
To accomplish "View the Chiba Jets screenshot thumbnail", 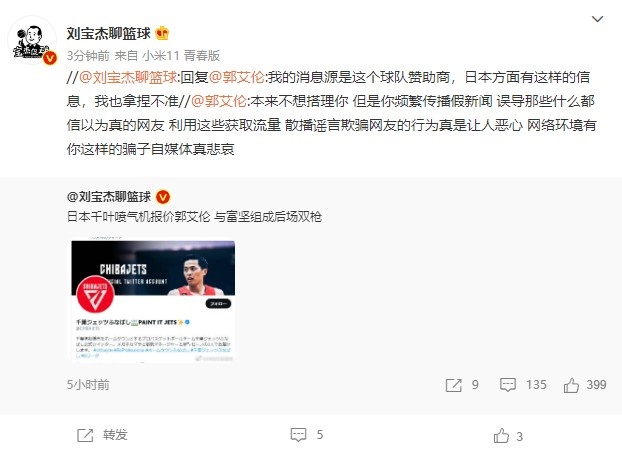I will tap(153, 300).
